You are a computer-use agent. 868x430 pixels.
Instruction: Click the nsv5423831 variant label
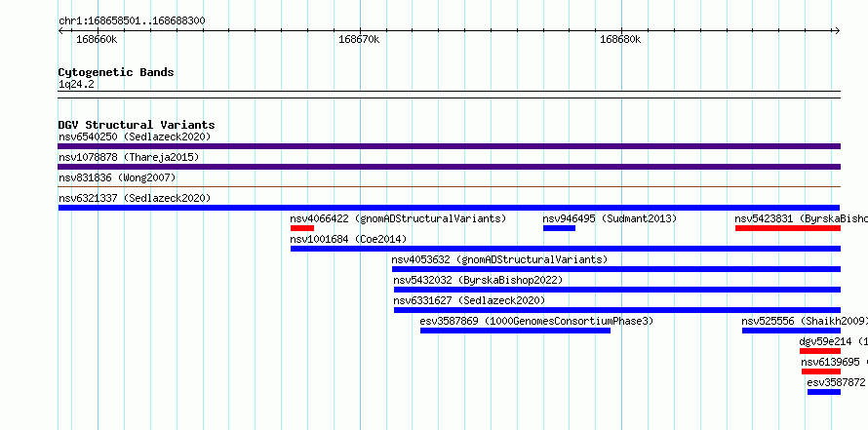[801, 218]
